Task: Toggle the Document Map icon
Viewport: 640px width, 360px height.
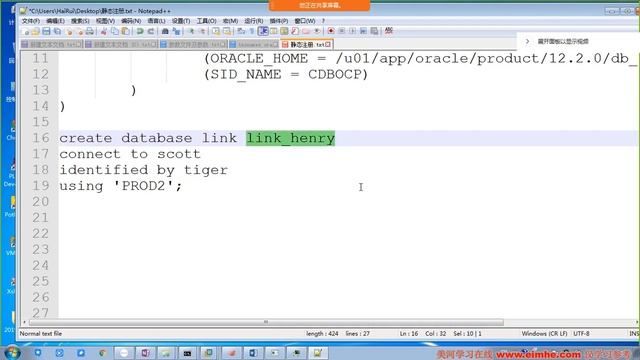Action: 284,31
